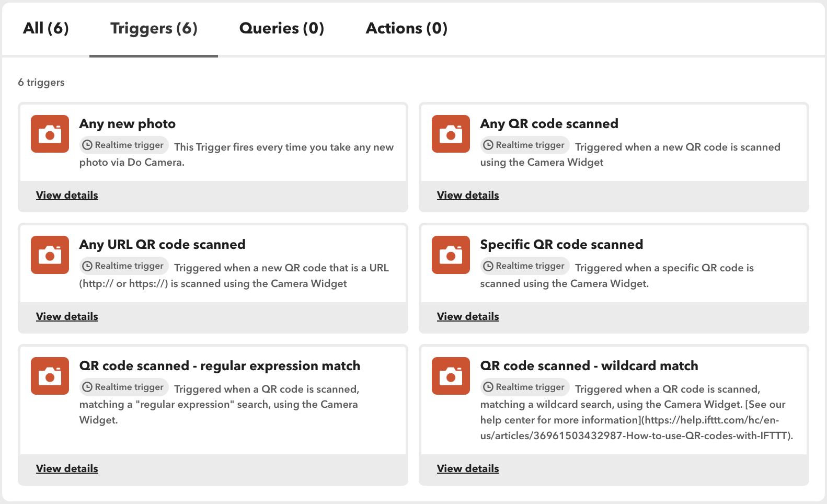This screenshot has width=827, height=504.
Task: Click camera icon for regular expression match trigger
Action: (50, 376)
